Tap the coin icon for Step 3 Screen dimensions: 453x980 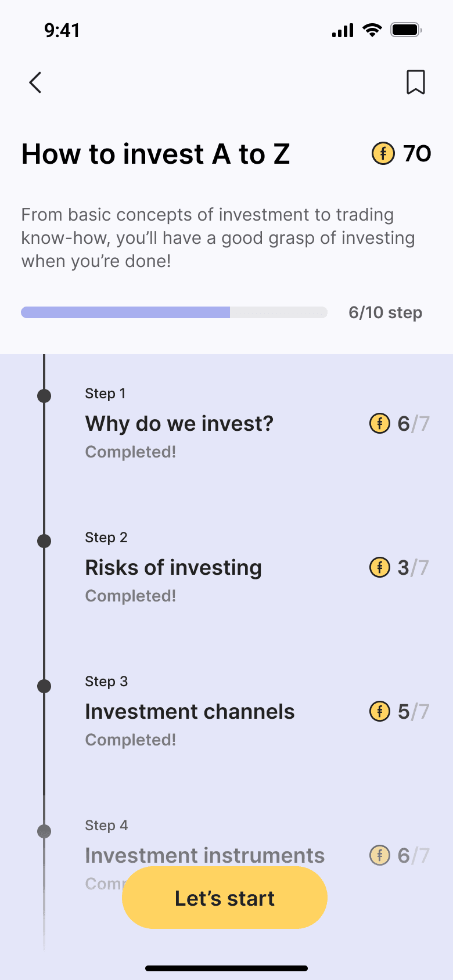pyautogui.click(x=380, y=711)
